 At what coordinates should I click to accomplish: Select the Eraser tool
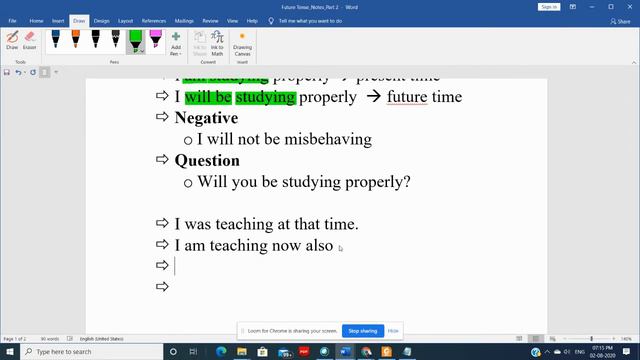(29, 40)
